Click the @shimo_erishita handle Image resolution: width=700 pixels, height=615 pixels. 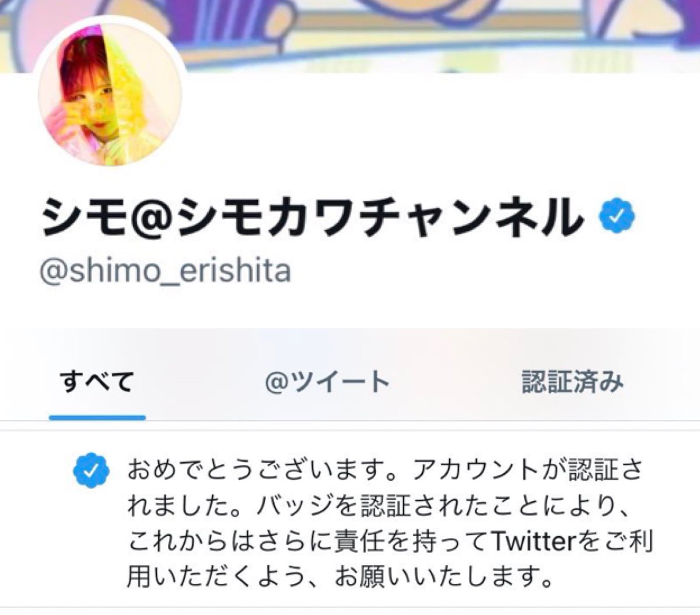(165, 271)
